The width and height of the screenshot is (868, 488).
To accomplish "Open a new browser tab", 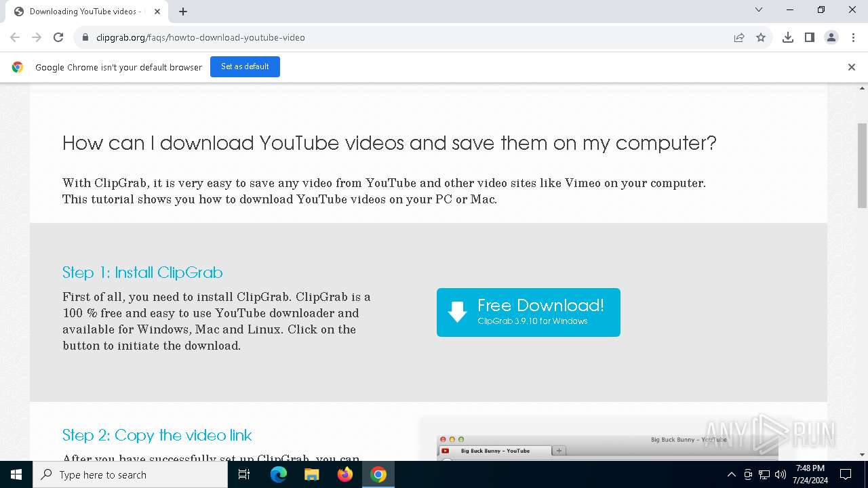I will coord(183,12).
